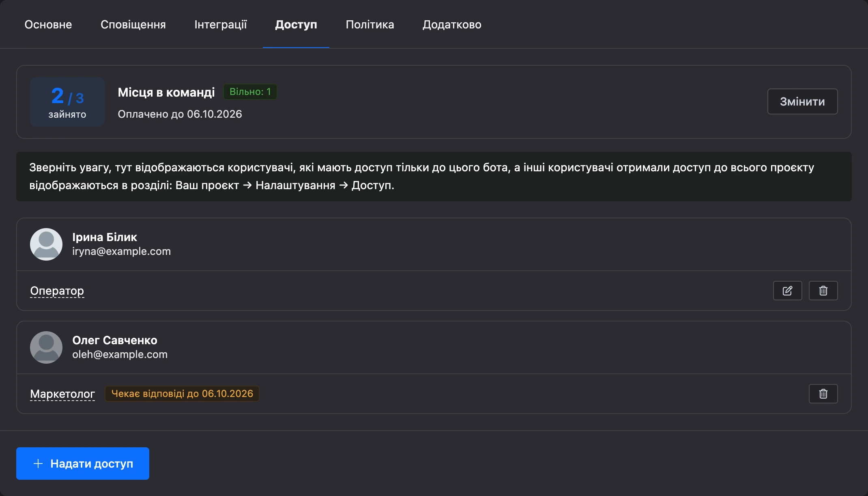Click the Місця в команді heading
Viewport: 868px width, 496px height.
click(166, 92)
